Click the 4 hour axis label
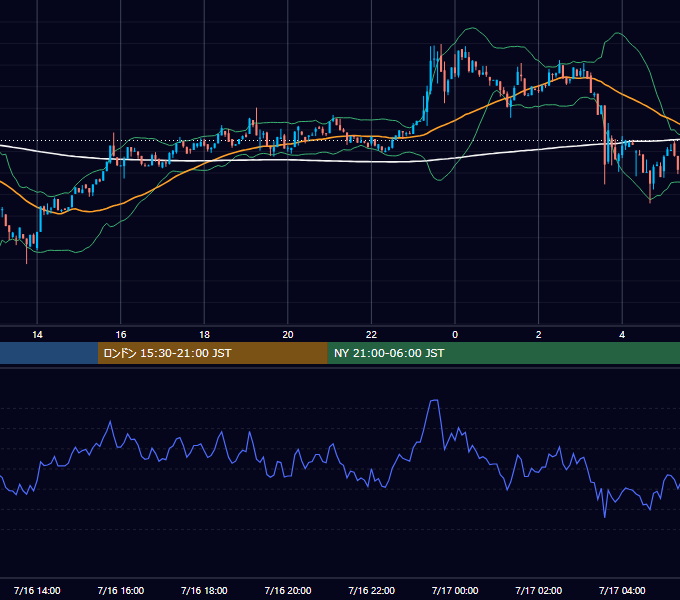Image resolution: width=680 pixels, height=600 pixels. (x=622, y=335)
